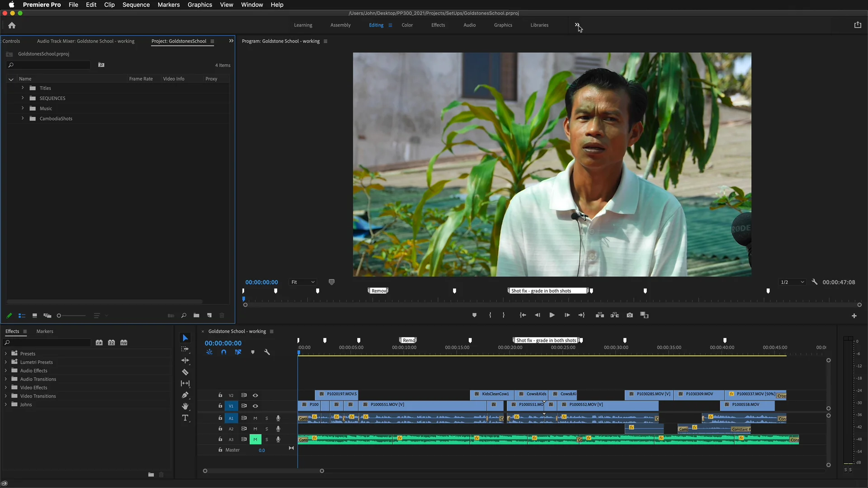This screenshot has width=868, height=488.
Task: Click the Project panel search field
Action: point(49,65)
